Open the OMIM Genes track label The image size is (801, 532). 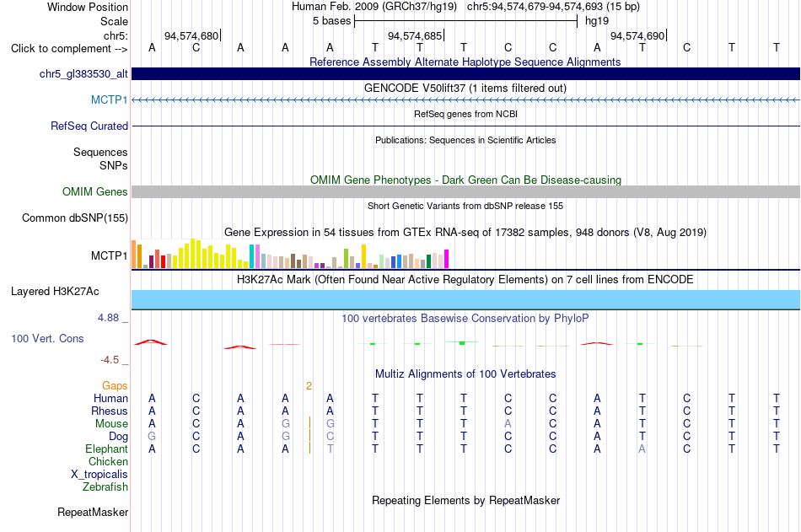[x=95, y=191]
